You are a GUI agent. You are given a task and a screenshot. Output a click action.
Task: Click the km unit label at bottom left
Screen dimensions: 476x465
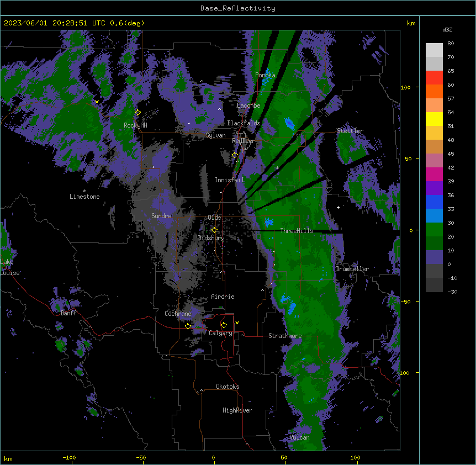[x=8, y=458]
